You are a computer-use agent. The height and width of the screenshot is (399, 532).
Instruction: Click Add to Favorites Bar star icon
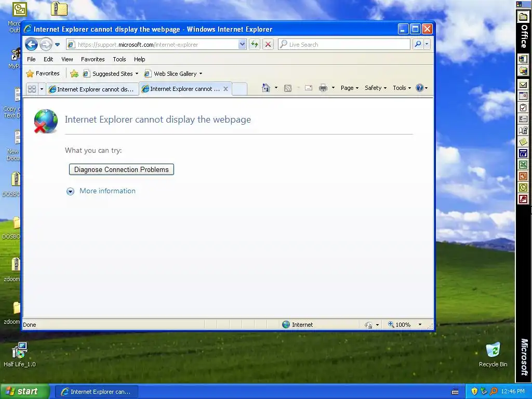pos(74,74)
